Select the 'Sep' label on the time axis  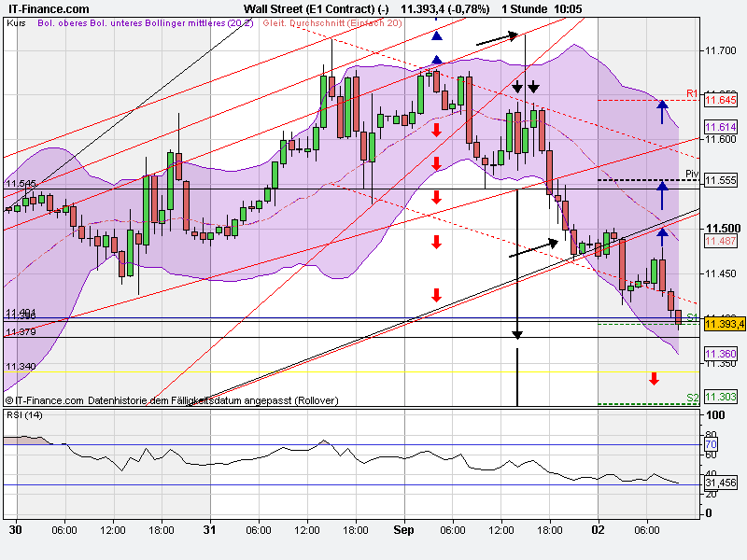(x=403, y=527)
